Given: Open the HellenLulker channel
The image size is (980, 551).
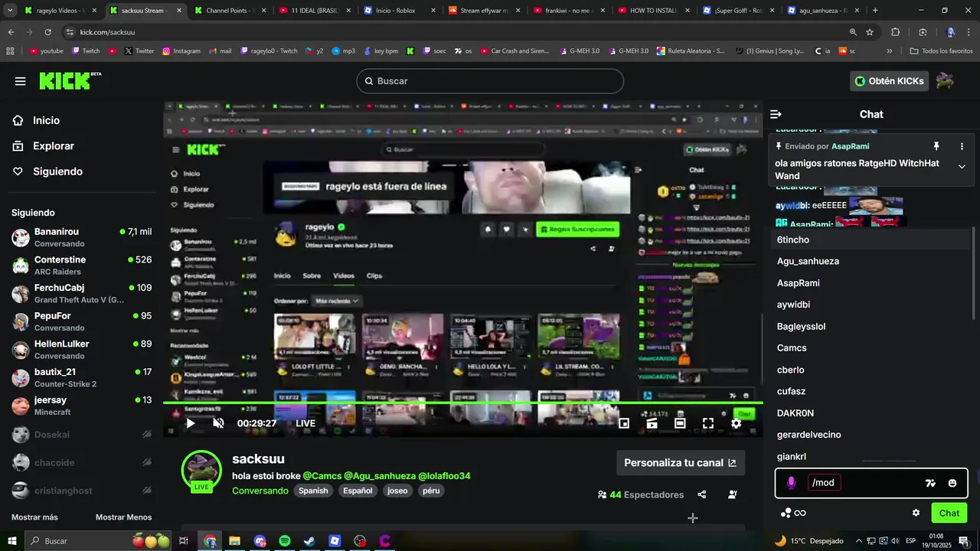Looking at the screenshot, I should point(81,350).
